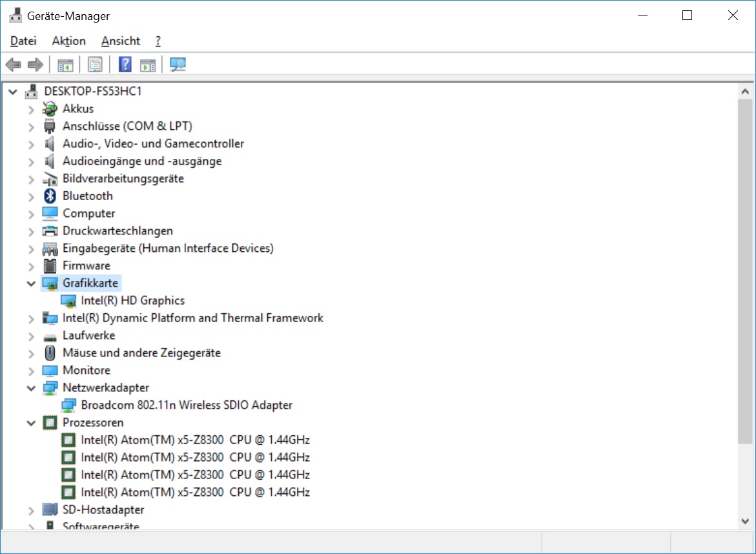Open the ? help menu
The height and width of the screenshot is (554, 756).
(158, 41)
